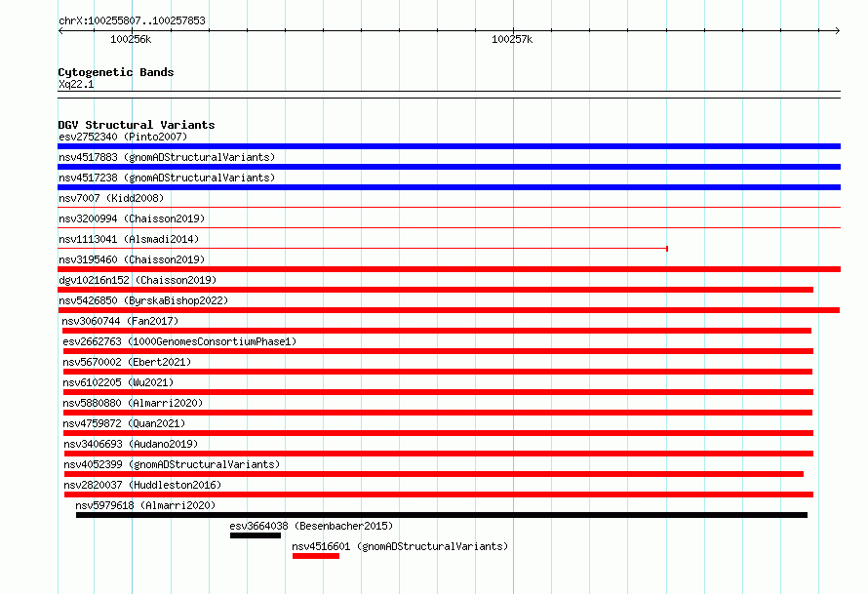The image size is (868, 594).
Task: Select the DGV Structural Variants track title
Action: (x=137, y=125)
